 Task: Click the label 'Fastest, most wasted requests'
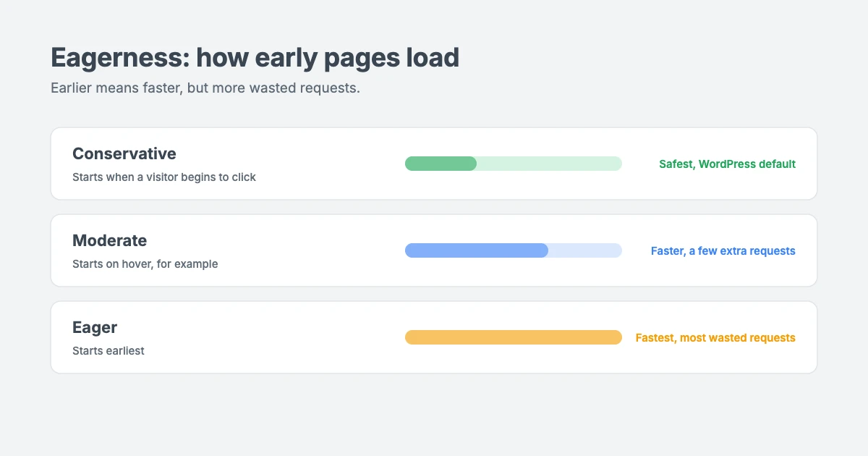(x=715, y=338)
